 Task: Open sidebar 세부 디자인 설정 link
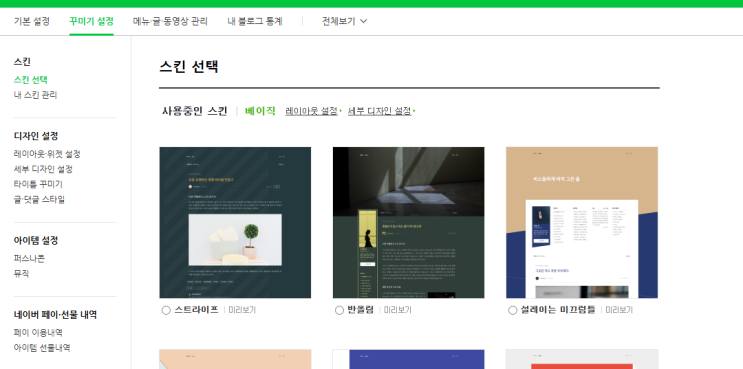point(43,169)
